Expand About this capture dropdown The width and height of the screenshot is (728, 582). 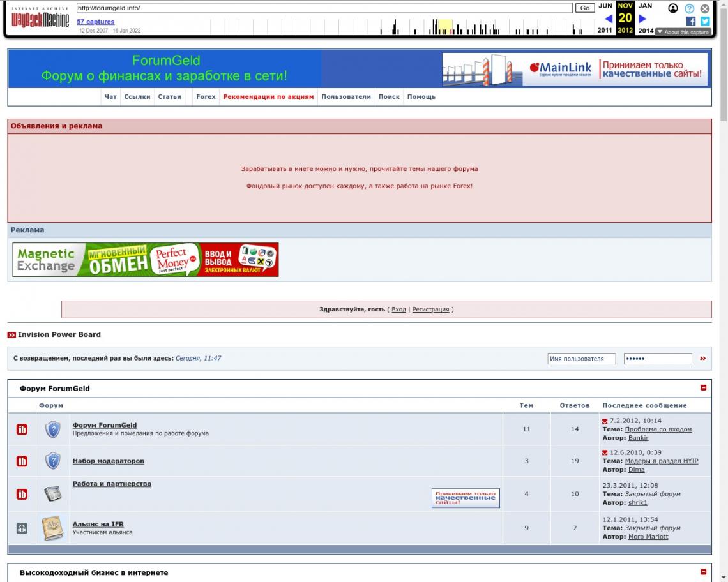click(x=683, y=32)
